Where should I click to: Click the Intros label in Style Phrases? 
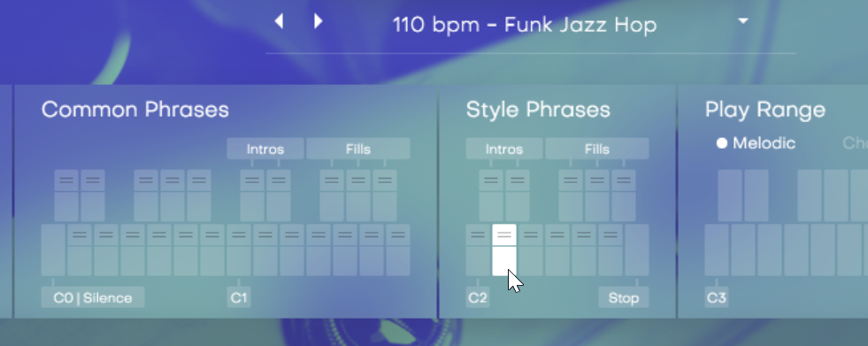tap(503, 149)
